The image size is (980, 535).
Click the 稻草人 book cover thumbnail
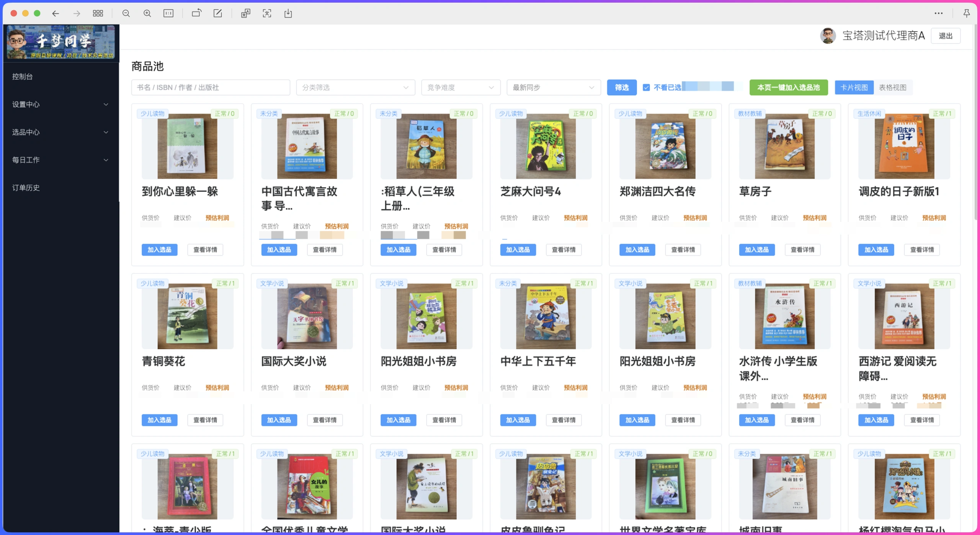coord(426,147)
